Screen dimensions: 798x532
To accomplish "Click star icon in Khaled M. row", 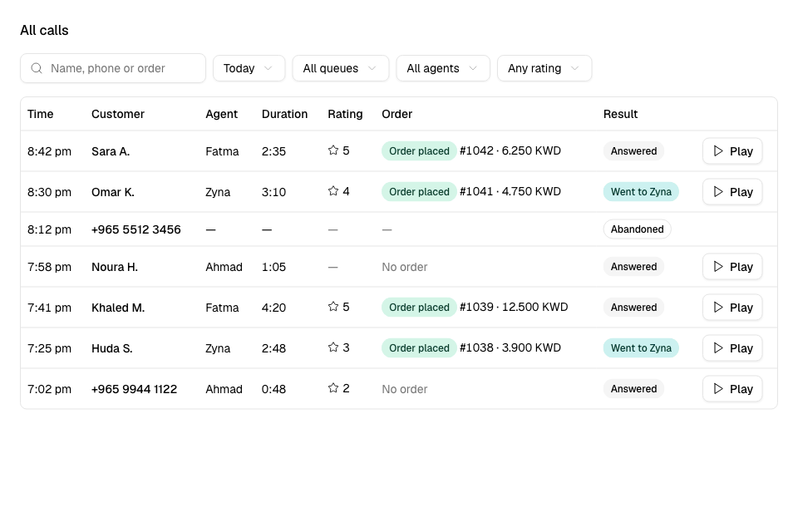I will coord(333,307).
